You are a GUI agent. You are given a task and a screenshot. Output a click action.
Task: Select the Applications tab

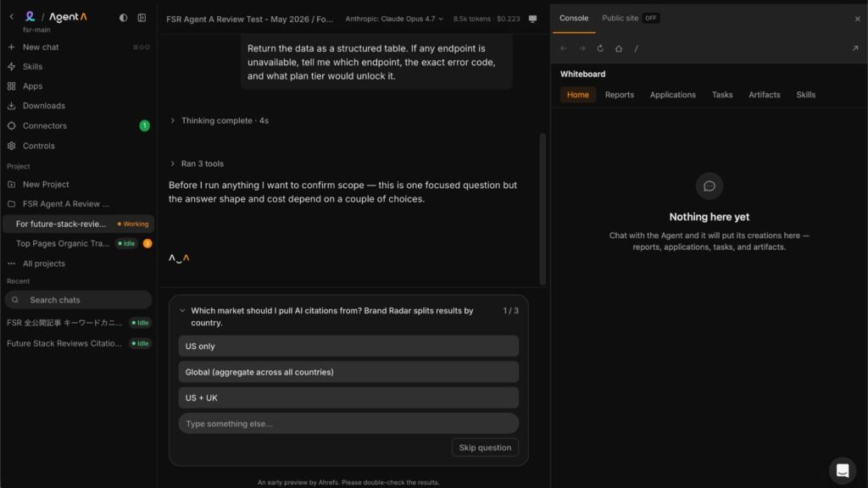tap(672, 95)
